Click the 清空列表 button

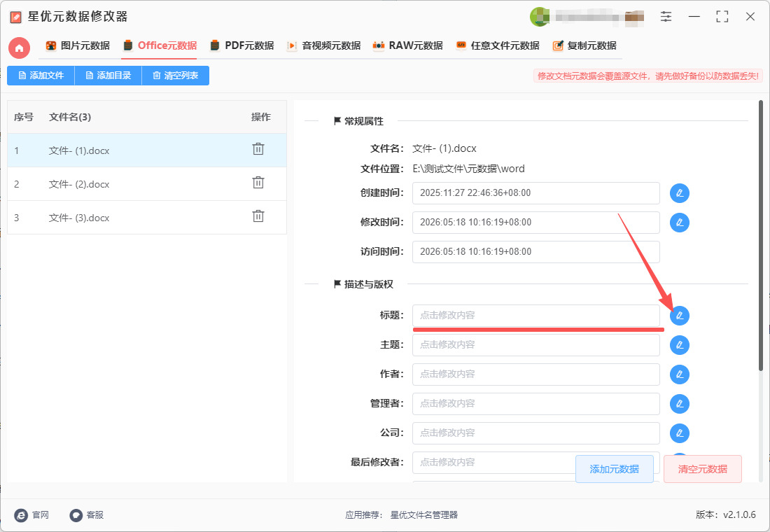(x=175, y=76)
